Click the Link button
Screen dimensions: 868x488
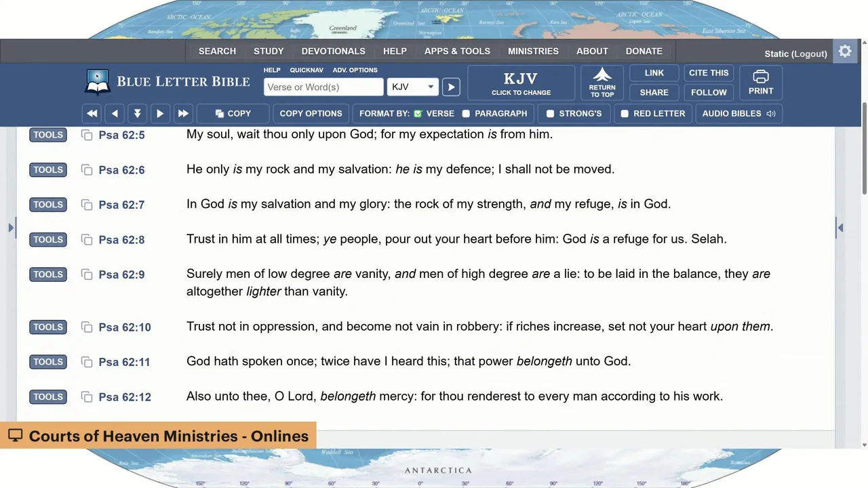[654, 73]
